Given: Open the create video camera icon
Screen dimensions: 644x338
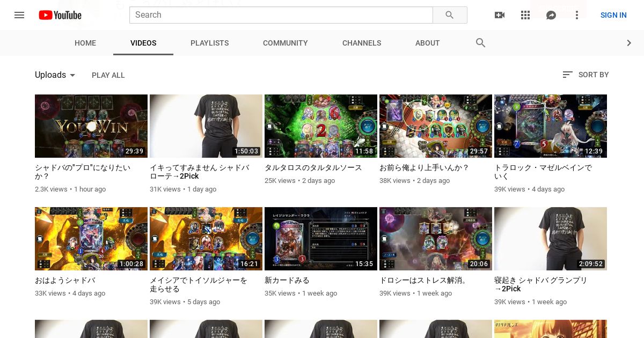Looking at the screenshot, I should (500, 15).
